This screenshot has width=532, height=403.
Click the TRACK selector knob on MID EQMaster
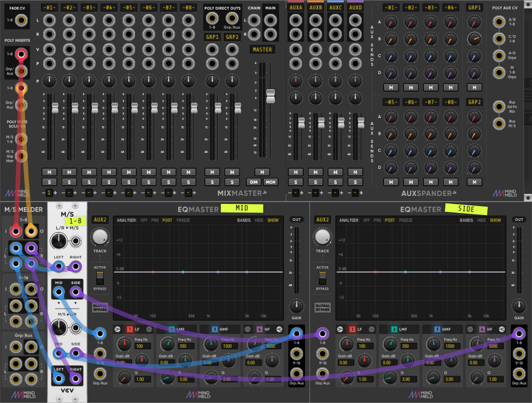point(100,237)
